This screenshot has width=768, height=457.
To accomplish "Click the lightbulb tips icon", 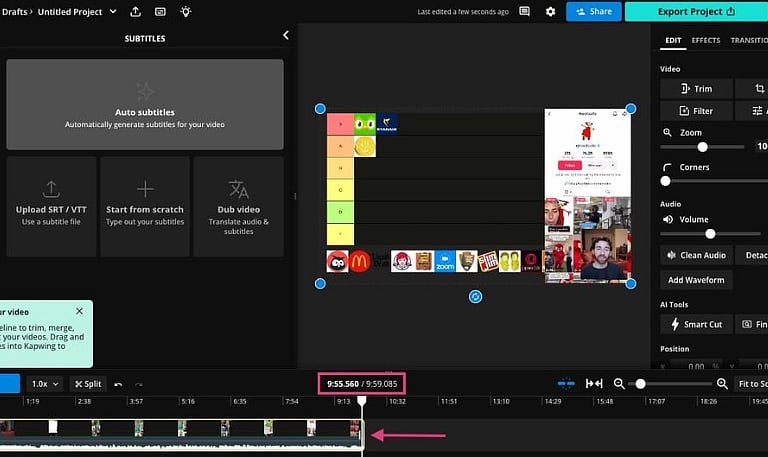I will [x=186, y=12].
